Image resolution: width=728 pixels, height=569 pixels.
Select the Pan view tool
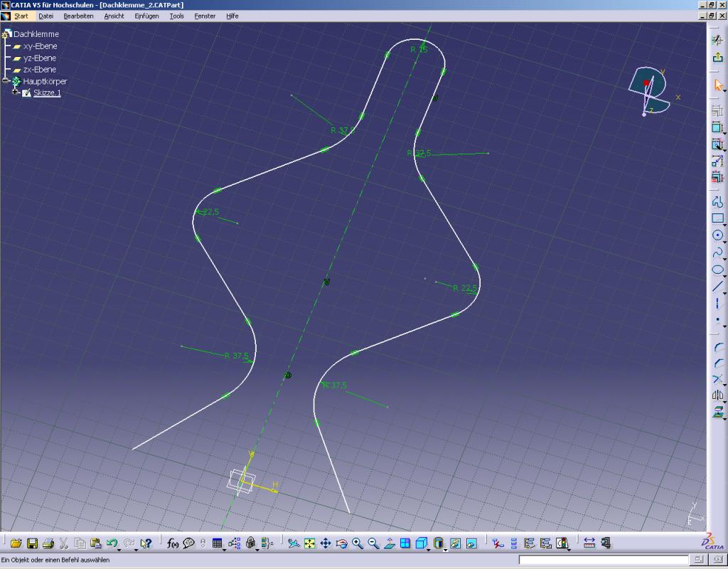(326, 543)
